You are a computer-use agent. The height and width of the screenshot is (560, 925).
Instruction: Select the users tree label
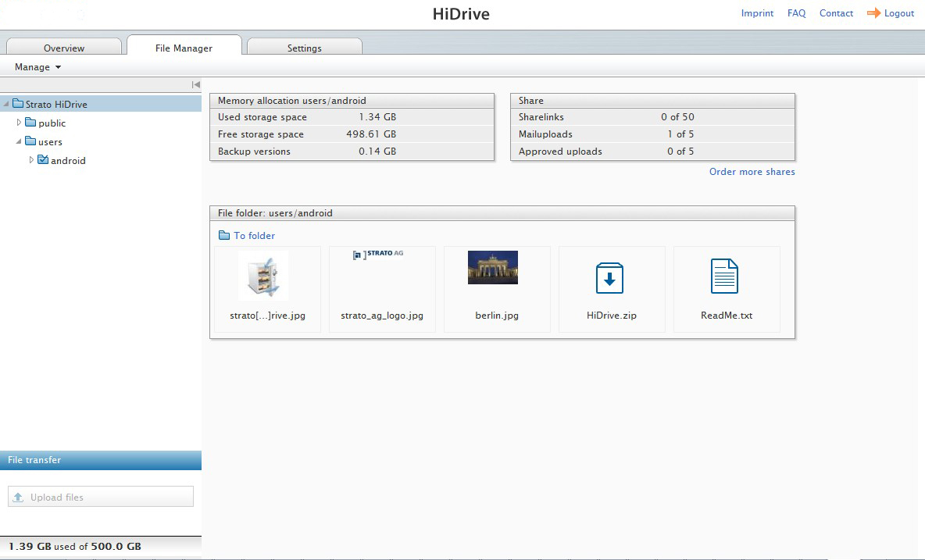[50, 142]
